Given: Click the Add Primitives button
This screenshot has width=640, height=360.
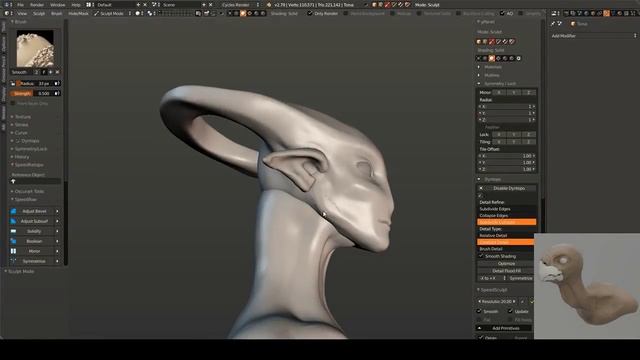Looking at the screenshot, I should [x=505, y=328].
